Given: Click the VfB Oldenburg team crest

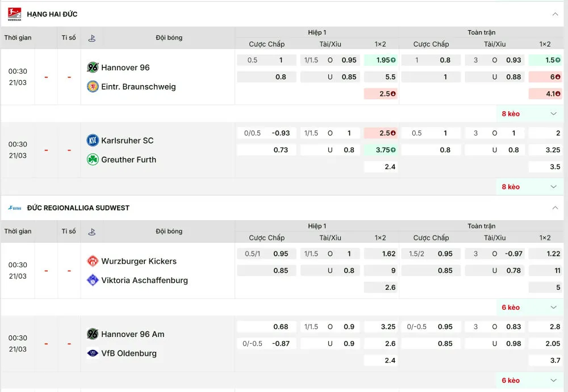Looking at the screenshot, I should point(93,353).
